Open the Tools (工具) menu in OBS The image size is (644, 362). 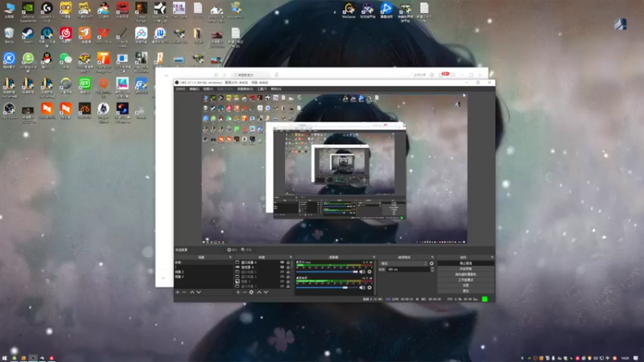(x=262, y=89)
